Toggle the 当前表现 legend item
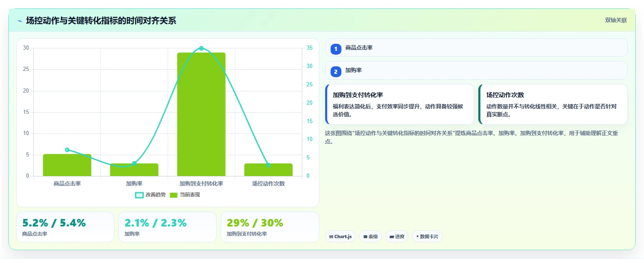 [x=185, y=195]
